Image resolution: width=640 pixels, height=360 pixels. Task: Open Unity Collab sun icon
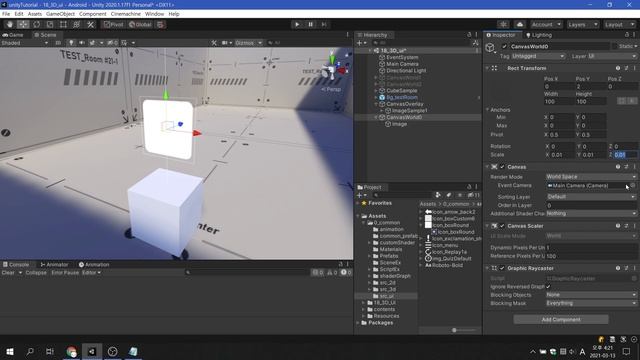tap(504, 24)
